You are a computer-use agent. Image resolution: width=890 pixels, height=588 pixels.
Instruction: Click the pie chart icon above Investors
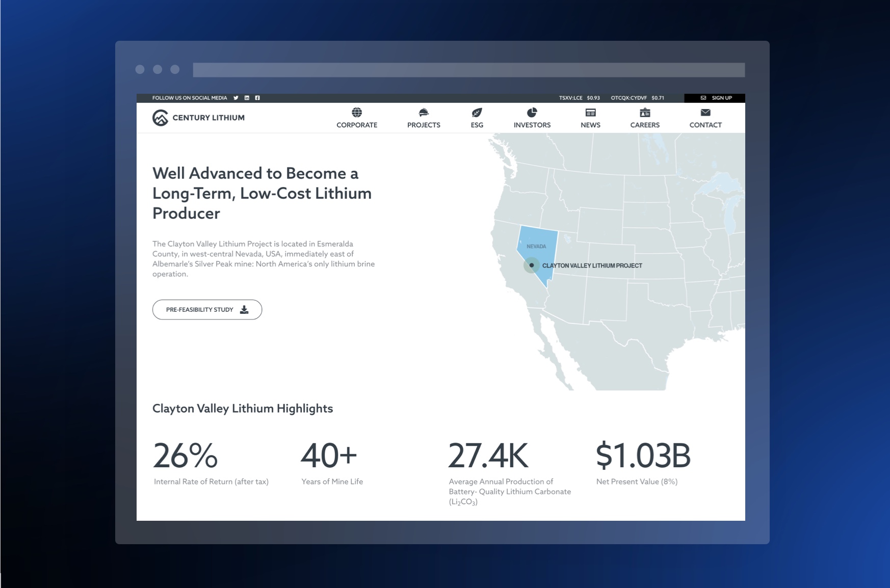coord(532,112)
